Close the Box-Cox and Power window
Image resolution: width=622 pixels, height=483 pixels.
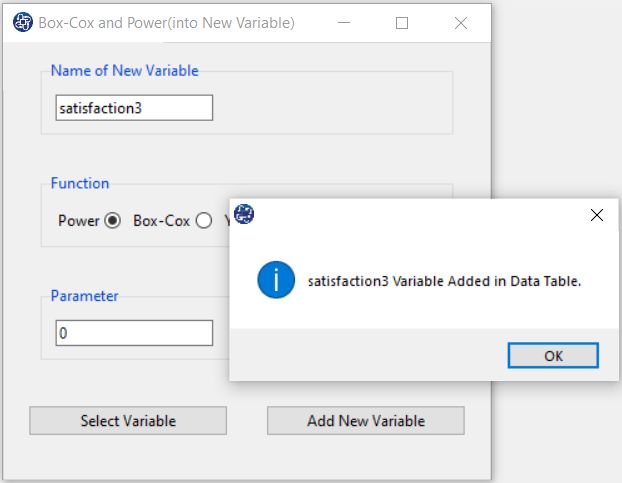click(x=461, y=22)
